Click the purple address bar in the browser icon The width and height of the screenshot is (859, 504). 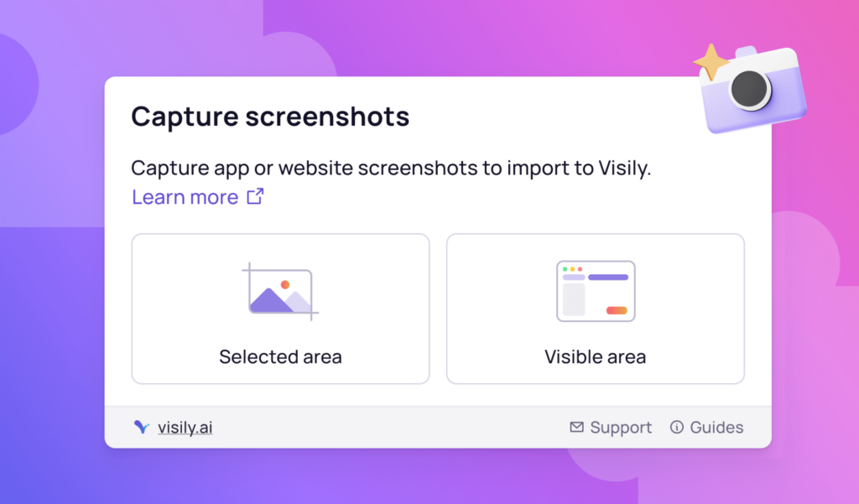pyautogui.click(x=607, y=276)
